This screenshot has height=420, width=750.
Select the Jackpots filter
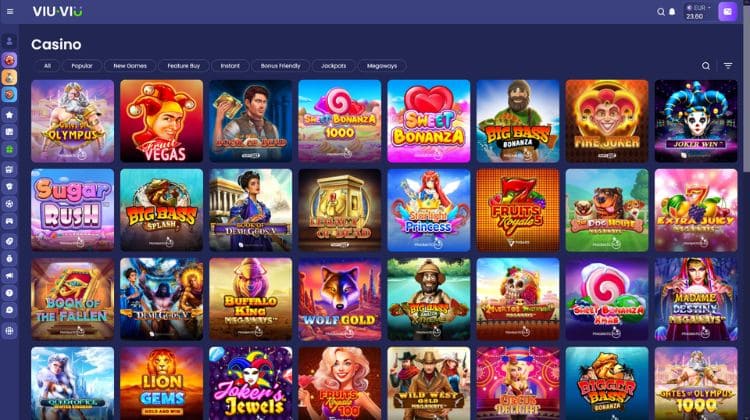click(x=333, y=66)
